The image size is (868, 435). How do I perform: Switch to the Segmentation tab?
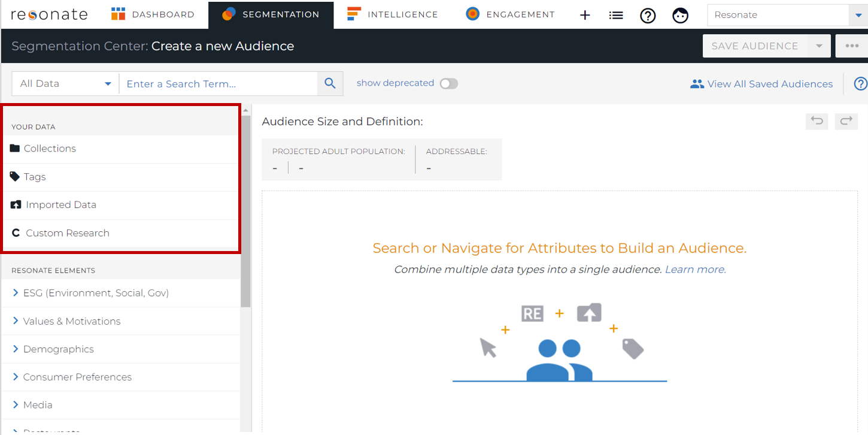pos(271,14)
